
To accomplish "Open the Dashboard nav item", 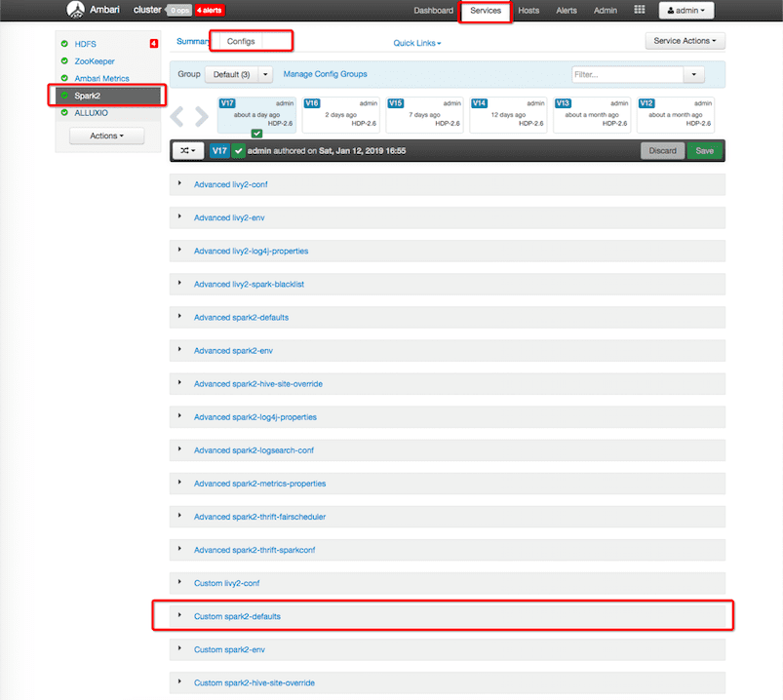I will (434, 11).
